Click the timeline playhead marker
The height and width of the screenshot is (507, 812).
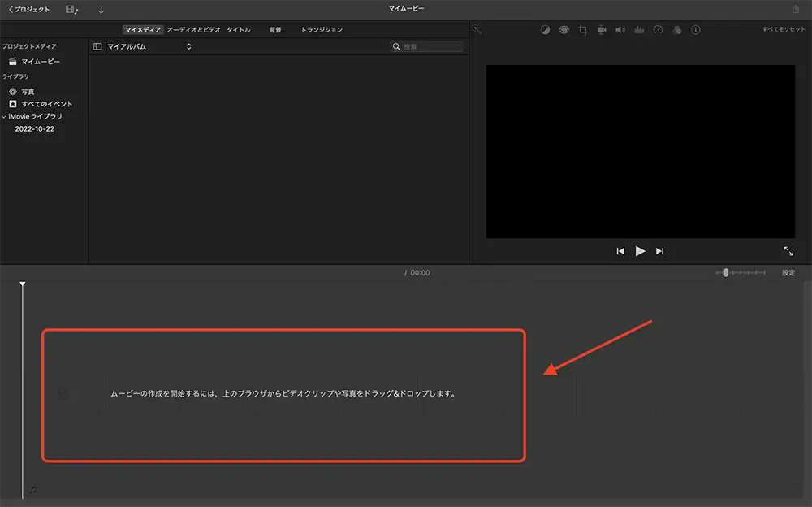tap(22, 284)
